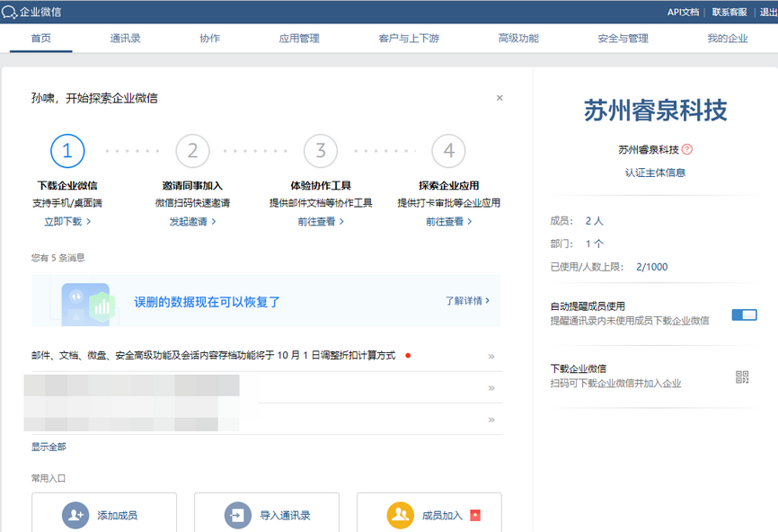
Task: Click 前往查看 under 体验协作工具
Action: [x=321, y=221]
